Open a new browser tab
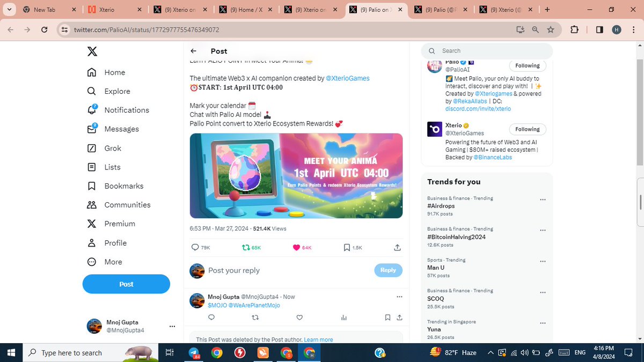This screenshot has width=644, height=362. point(547,10)
